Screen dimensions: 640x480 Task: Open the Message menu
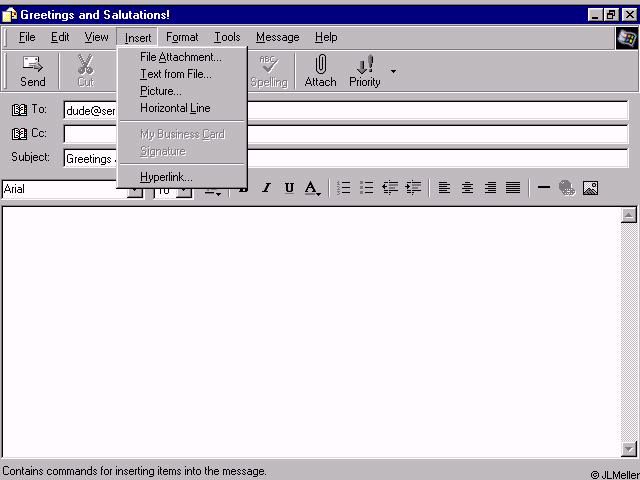pos(278,37)
